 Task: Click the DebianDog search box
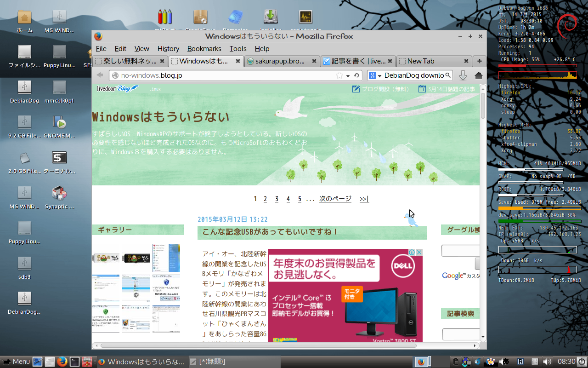click(x=413, y=75)
